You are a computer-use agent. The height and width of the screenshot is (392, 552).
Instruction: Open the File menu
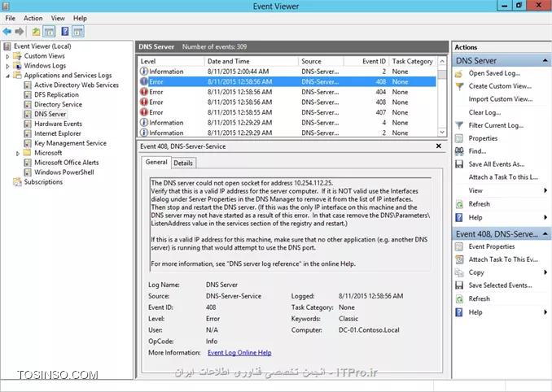click(x=11, y=18)
